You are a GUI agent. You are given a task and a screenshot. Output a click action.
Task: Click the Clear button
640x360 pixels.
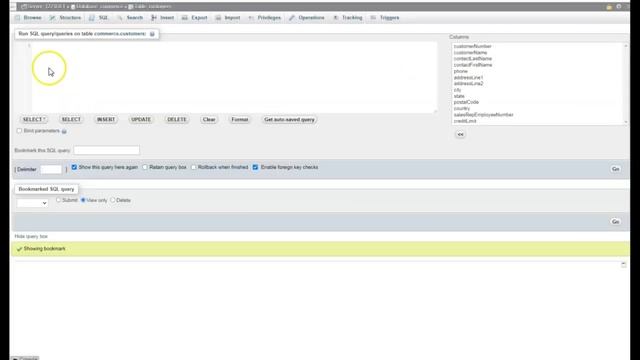[x=209, y=120]
